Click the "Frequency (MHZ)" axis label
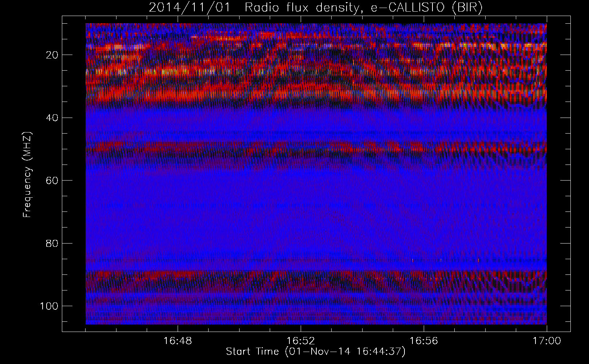The width and height of the screenshot is (589, 364). (x=27, y=174)
